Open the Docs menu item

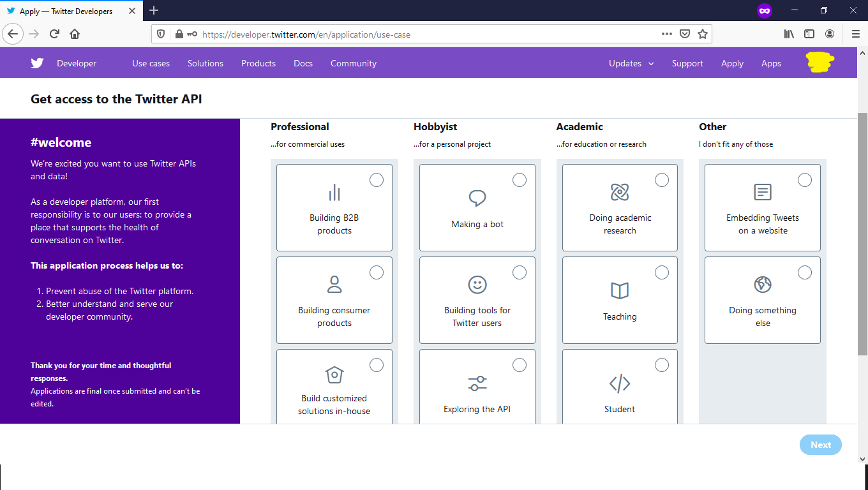pos(303,63)
